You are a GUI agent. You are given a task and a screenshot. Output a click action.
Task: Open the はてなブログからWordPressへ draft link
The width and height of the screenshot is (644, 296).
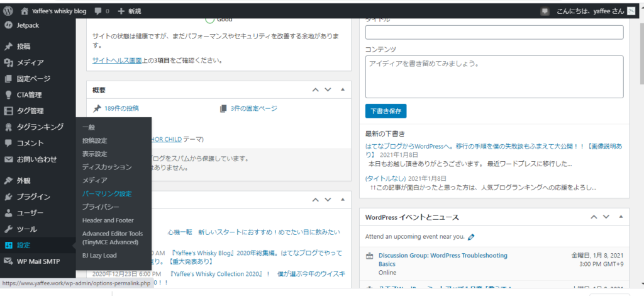[494, 151]
